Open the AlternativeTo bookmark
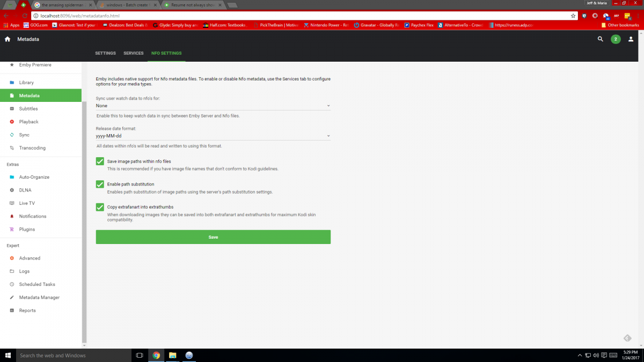644x362 pixels. [461, 25]
